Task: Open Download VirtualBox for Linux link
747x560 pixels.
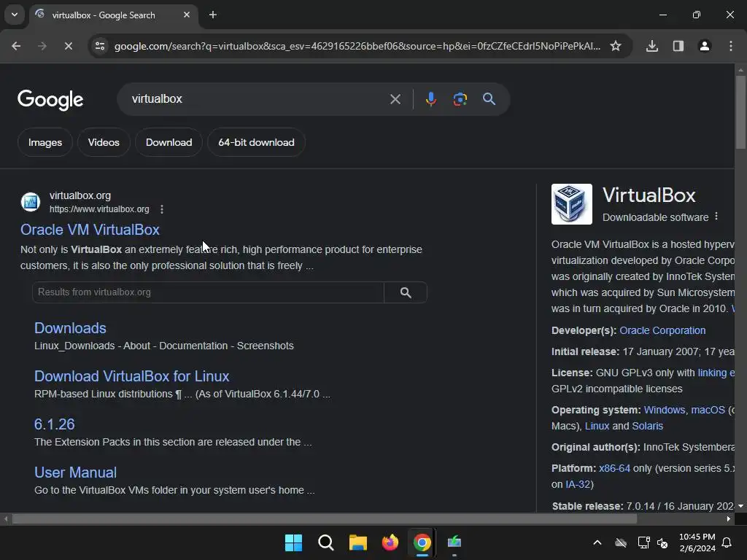Action: pos(132,376)
